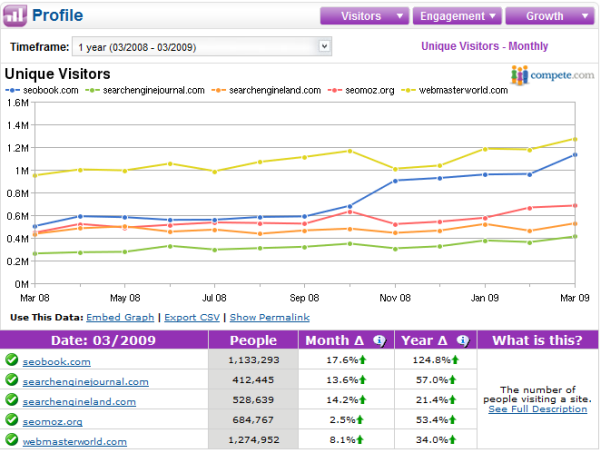This screenshot has height=451, width=600.
Task: Click the Month Δ column header
Action: (x=346, y=340)
